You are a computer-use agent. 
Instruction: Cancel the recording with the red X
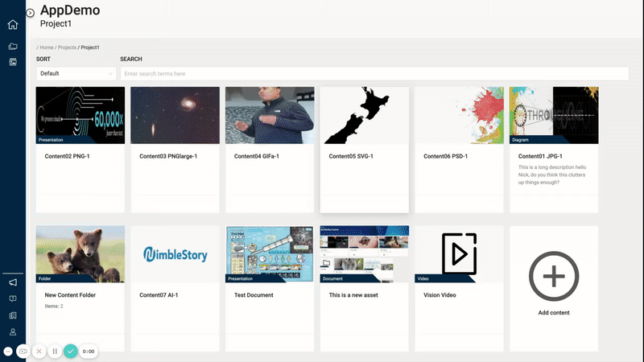coord(39,352)
